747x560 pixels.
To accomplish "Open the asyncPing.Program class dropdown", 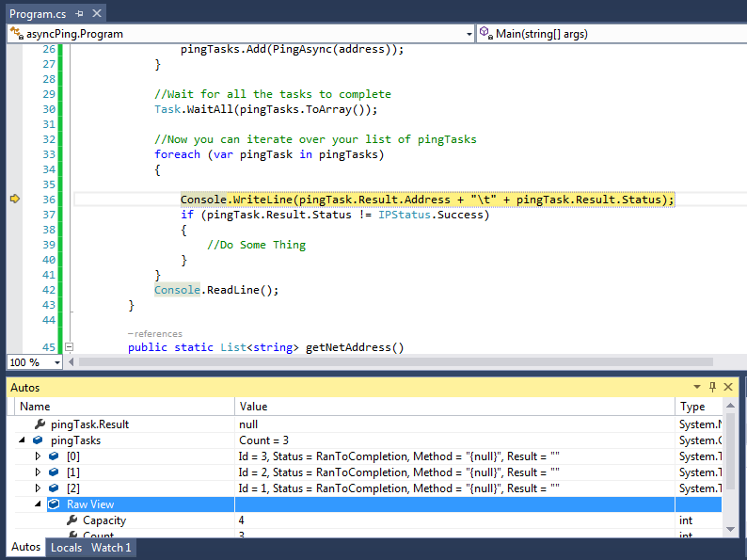I will [469, 34].
